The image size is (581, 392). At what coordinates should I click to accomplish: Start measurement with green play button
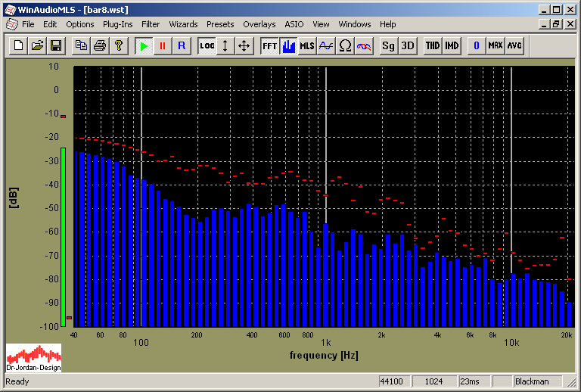tap(143, 45)
